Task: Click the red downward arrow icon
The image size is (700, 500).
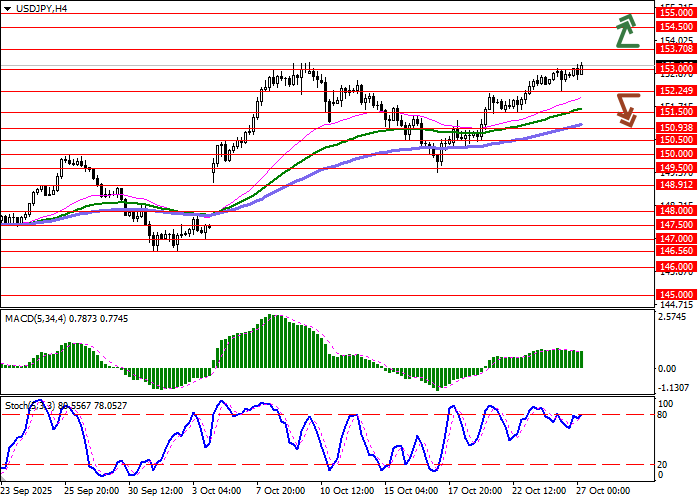Action: click(627, 109)
